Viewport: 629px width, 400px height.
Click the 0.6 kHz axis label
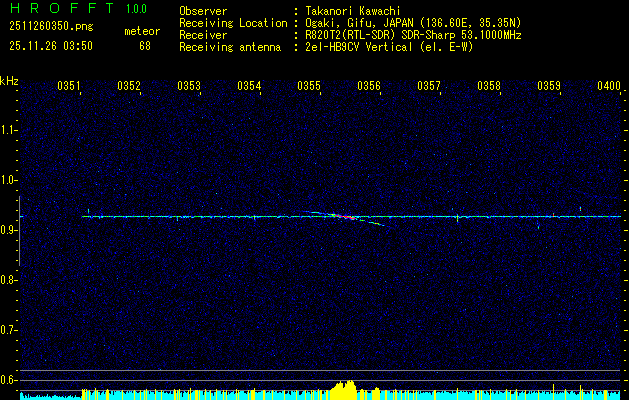coord(8,380)
